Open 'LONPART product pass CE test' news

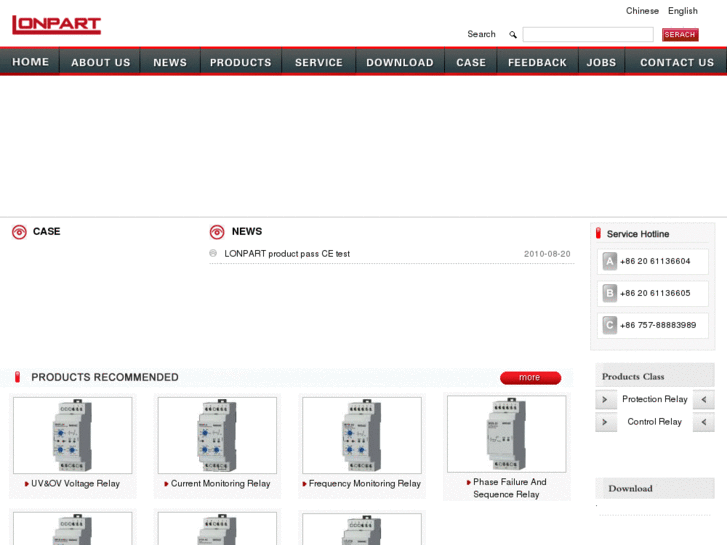tap(287, 254)
